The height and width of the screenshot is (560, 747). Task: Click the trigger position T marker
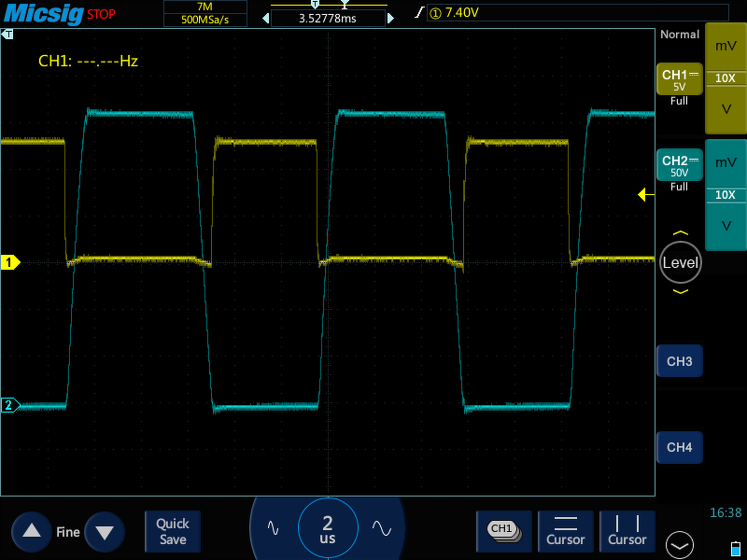(x=7, y=35)
